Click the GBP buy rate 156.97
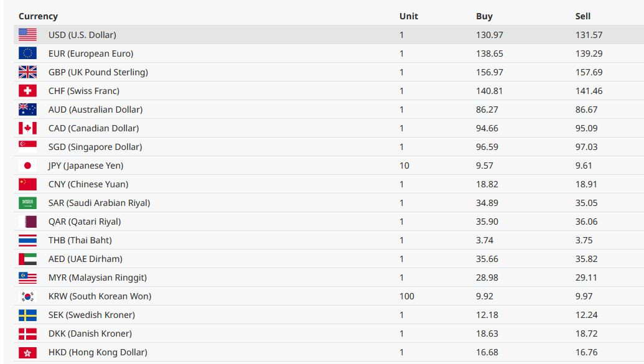Image resolution: width=644 pixels, height=364 pixels. click(490, 72)
